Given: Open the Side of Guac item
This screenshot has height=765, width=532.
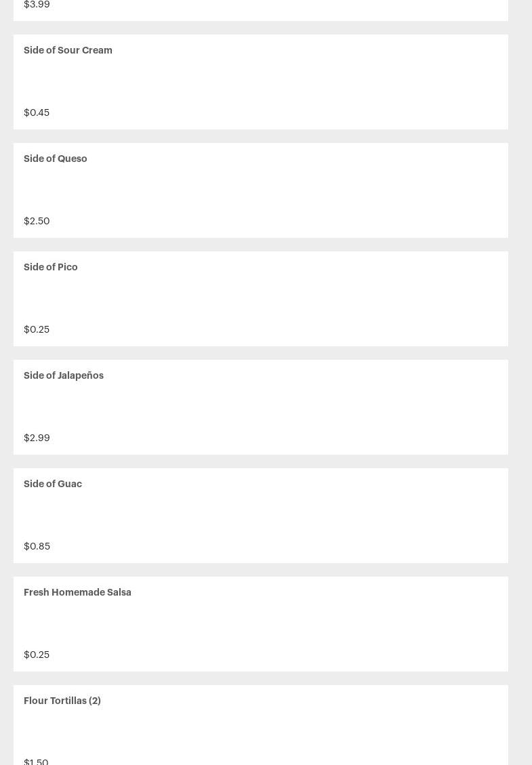Looking at the screenshot, I should coord(53,484).
